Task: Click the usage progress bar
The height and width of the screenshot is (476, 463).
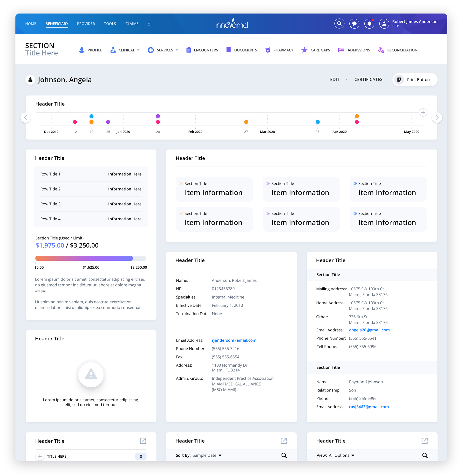Action: point(90,258)
